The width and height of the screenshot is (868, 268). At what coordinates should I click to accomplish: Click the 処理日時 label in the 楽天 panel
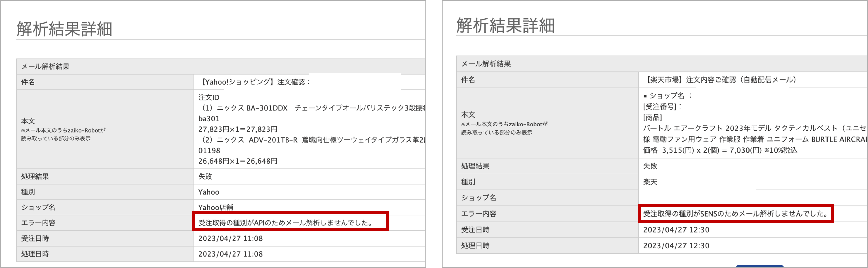[x=475, y=245]
